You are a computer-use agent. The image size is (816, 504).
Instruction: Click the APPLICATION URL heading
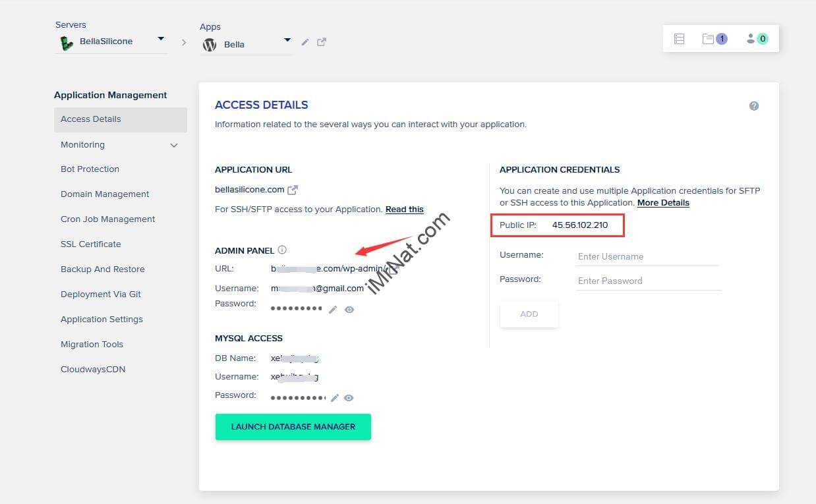point(254,170)
